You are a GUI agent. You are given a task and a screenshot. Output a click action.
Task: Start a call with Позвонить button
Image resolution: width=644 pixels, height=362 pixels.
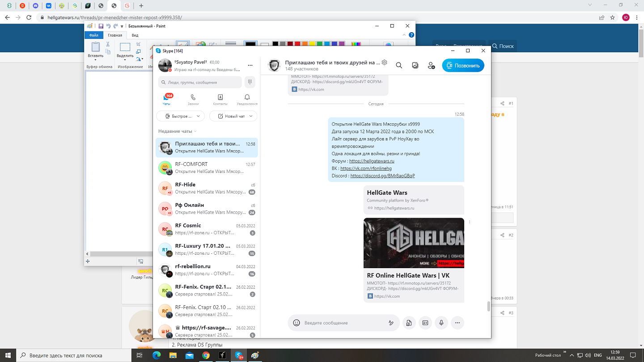point(463,65)
